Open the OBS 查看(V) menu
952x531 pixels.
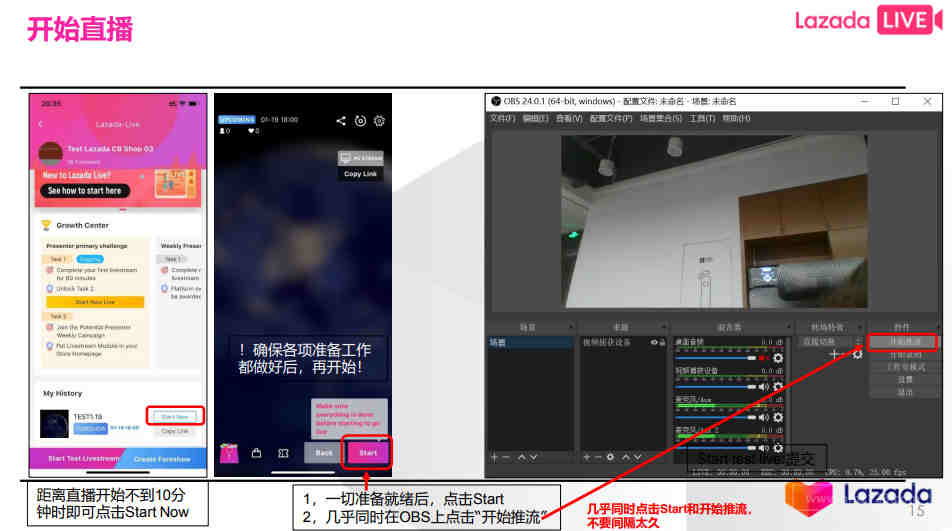(569, 118)
